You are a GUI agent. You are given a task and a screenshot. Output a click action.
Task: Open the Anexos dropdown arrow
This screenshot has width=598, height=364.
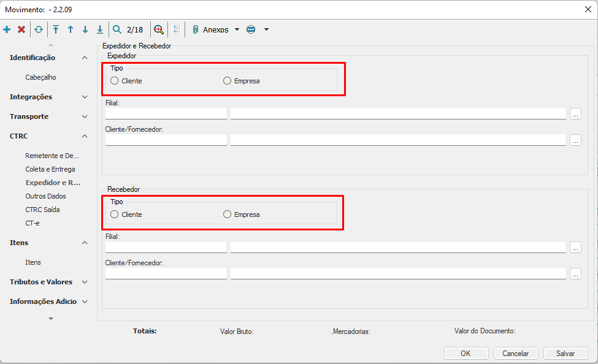click(x=237, y=29)
